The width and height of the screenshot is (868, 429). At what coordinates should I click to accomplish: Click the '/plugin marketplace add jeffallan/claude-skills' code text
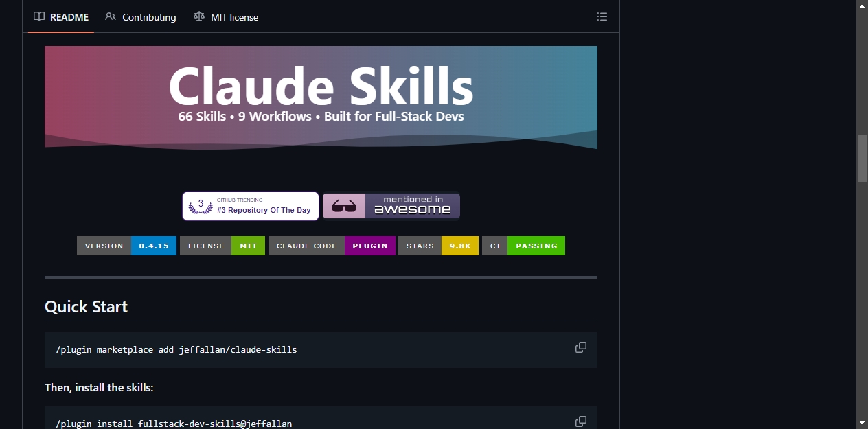coord(176,349)
